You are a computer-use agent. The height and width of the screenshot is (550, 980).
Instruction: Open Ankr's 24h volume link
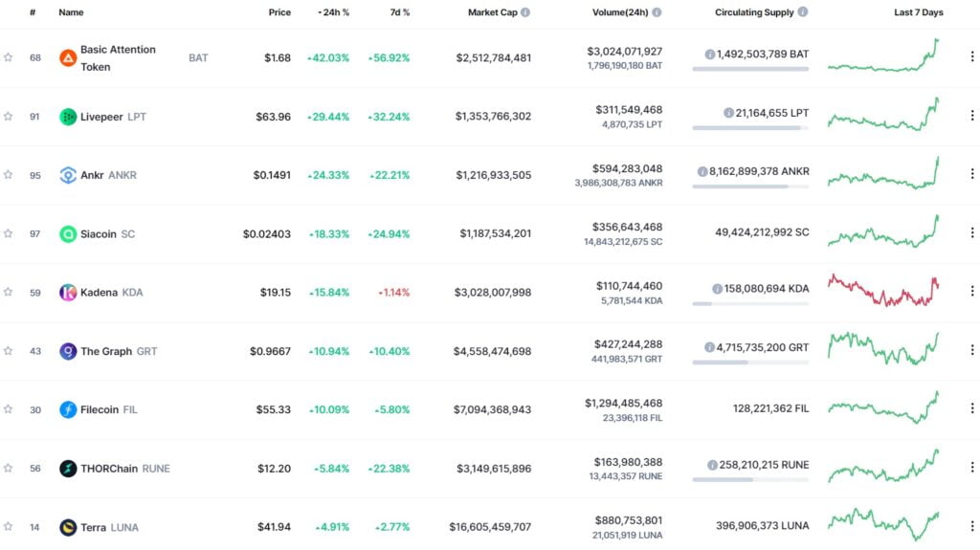[x=626, y=168]
